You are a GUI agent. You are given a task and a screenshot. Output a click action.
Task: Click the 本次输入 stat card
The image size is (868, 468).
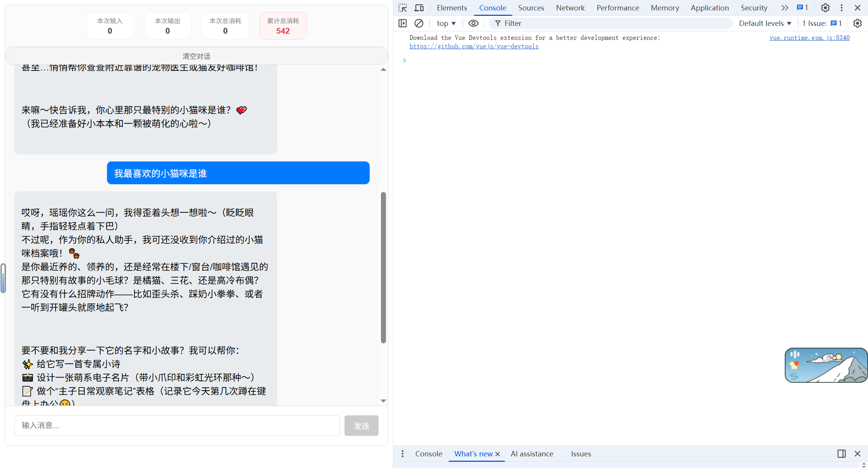(110, 26)
